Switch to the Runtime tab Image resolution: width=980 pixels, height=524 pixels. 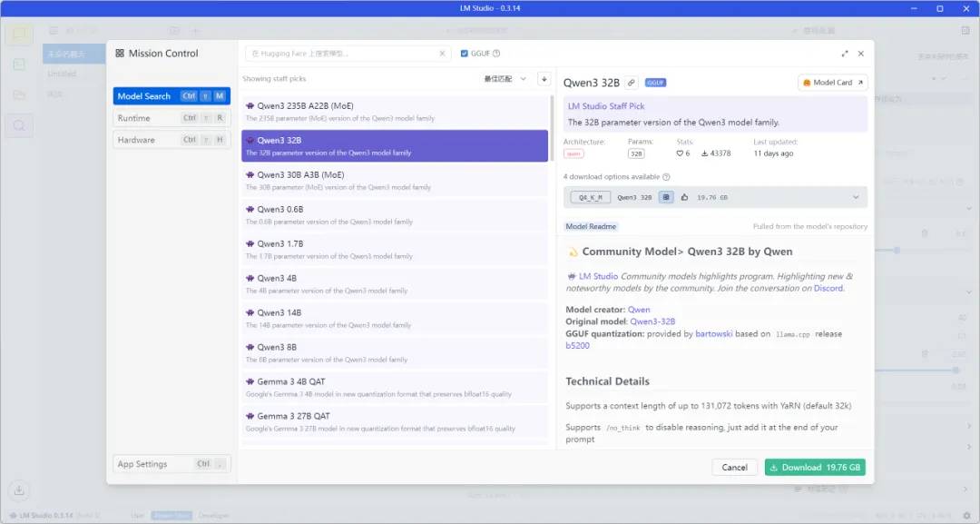[171, 118]
